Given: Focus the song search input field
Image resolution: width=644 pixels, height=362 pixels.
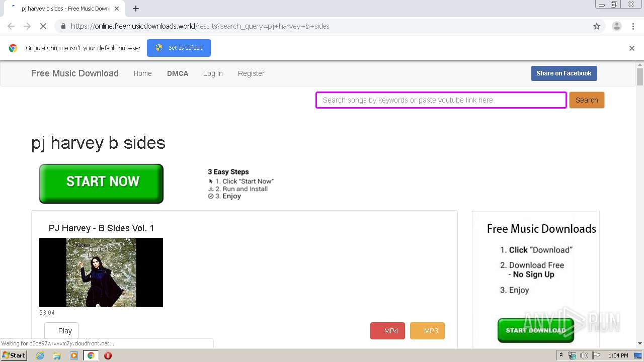Looking at the screenshot, I should [x=441, y=100].
